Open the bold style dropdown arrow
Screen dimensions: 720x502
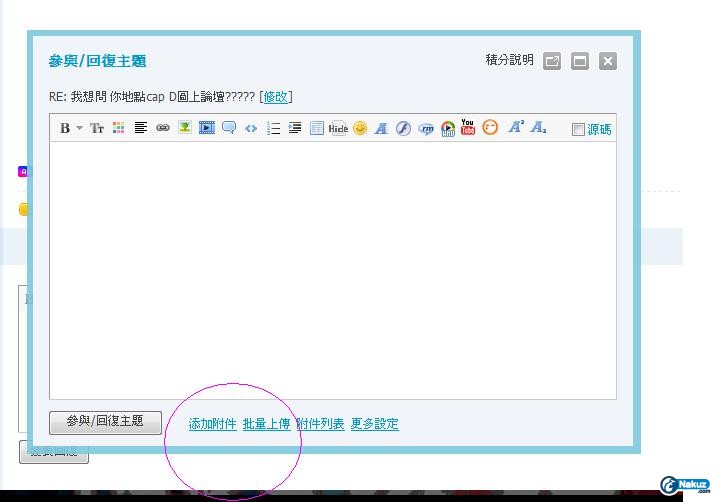click(79, 128)
